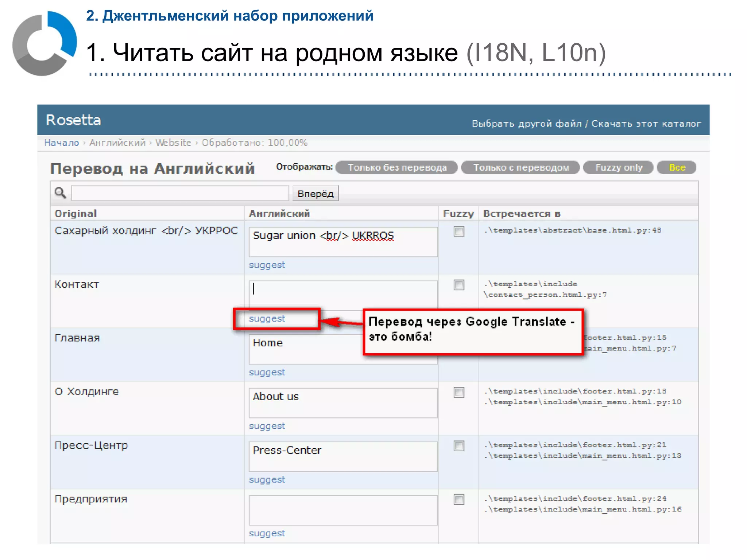
Task: Select the 'Только с переводом' filter
Action: (521, 167)
